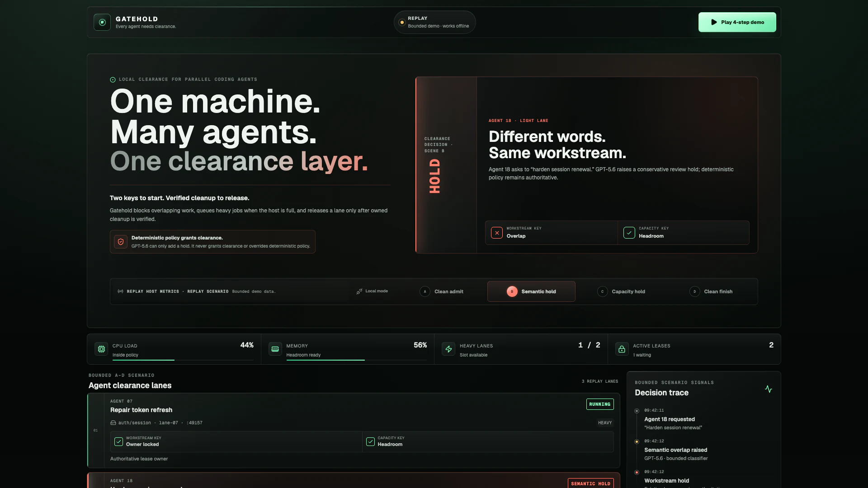Click the 09:42:11 trace marker dot
Screen dimensions: 868x488
pyautogui.click(x=637, y=411)
